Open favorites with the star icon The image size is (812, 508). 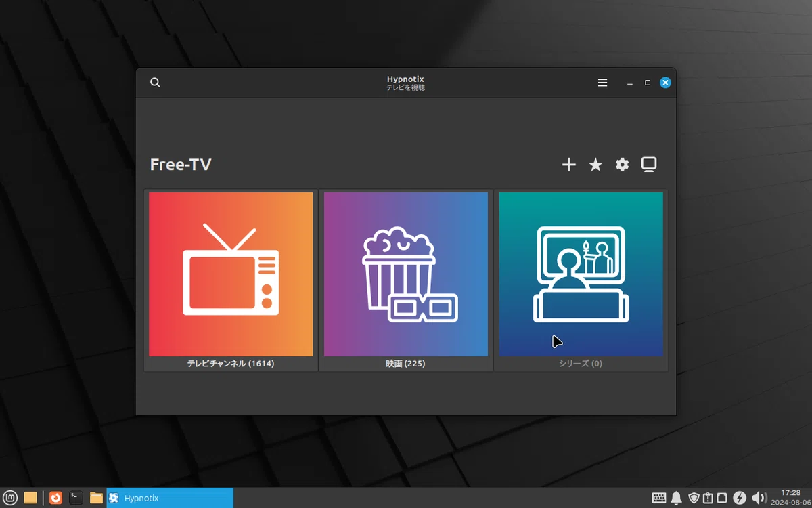pos(595,165)
